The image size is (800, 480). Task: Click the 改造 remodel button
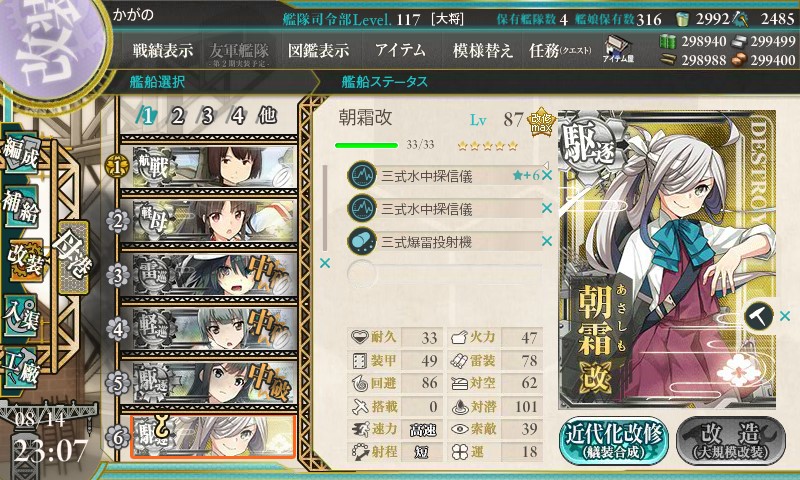coord(731,442)
